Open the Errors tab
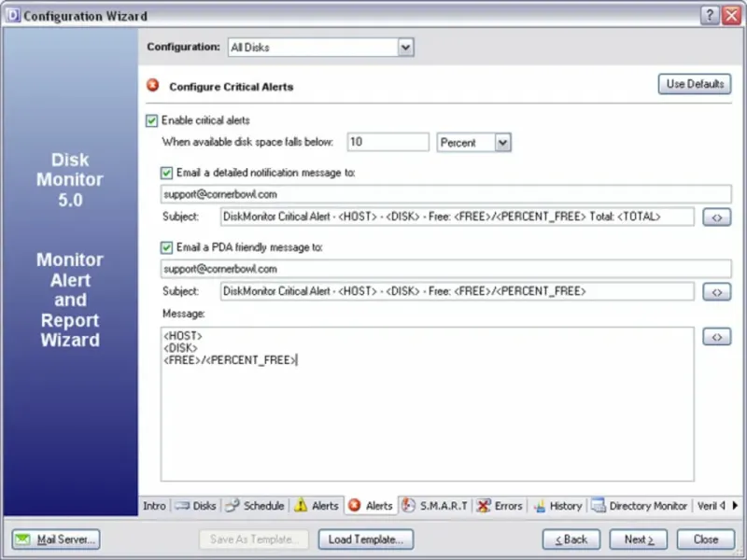This screenshot has height=560, width=747. coord(500,506)
